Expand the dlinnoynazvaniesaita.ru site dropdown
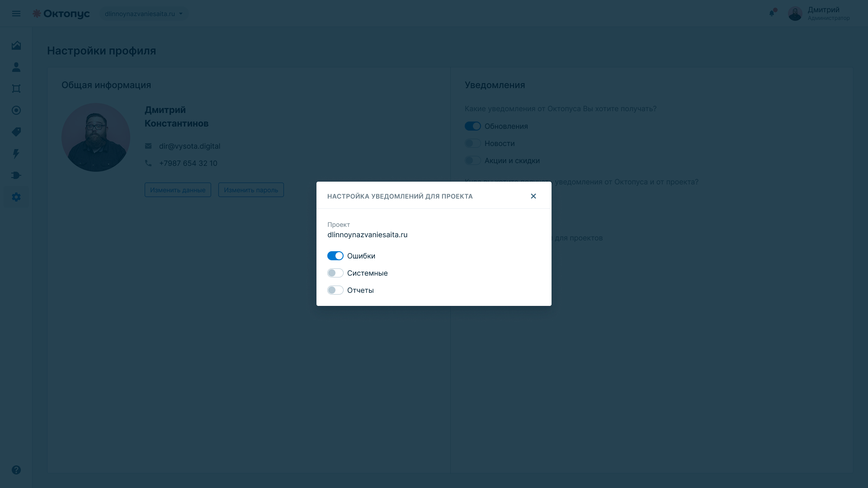The image size is (868, 488). click(144, 14)
